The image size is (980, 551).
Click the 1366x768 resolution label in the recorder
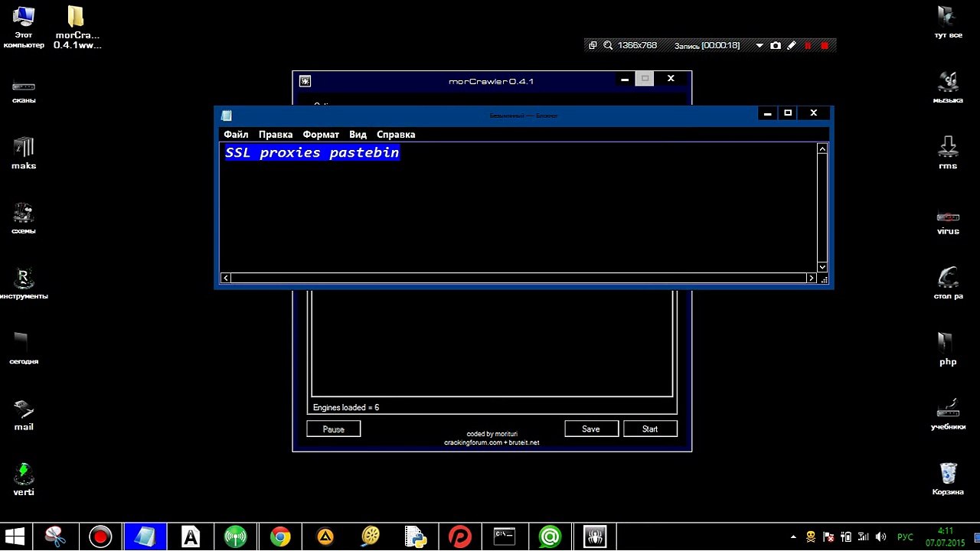637,45
